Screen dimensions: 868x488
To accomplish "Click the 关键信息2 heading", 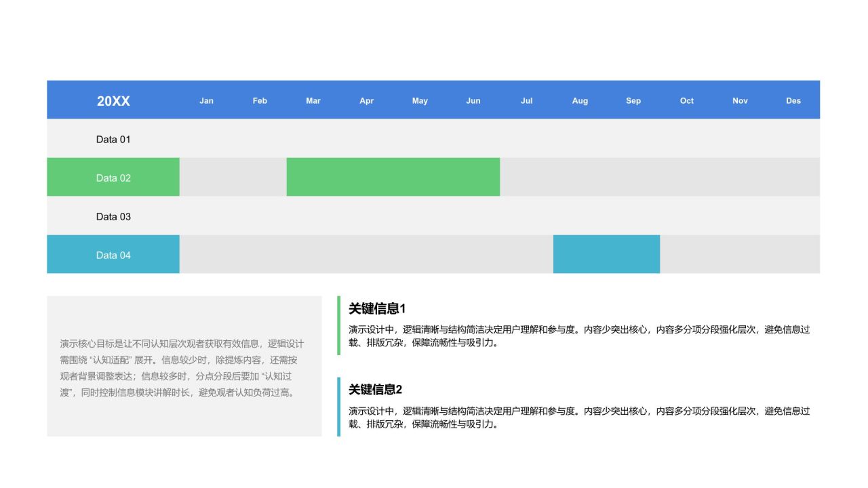I will (376, 390).
